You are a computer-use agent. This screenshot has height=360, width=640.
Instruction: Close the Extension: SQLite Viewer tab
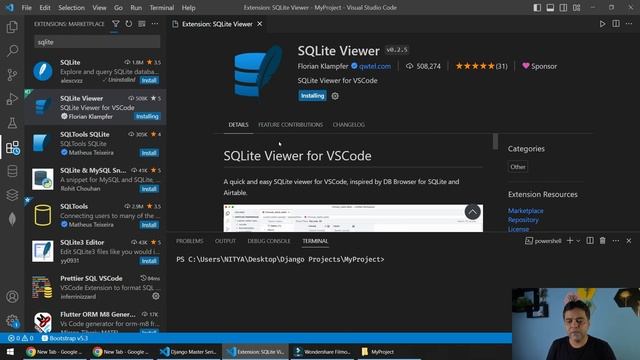[260, 24]
